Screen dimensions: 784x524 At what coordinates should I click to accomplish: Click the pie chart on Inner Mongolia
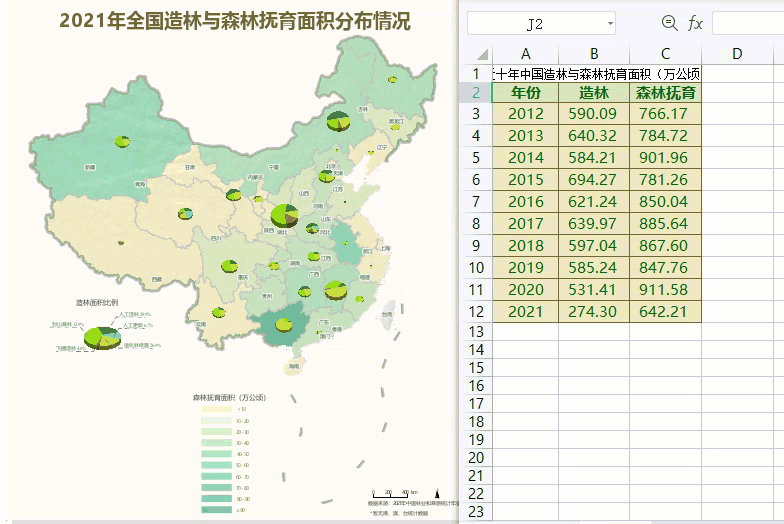(x=339, y=123)
